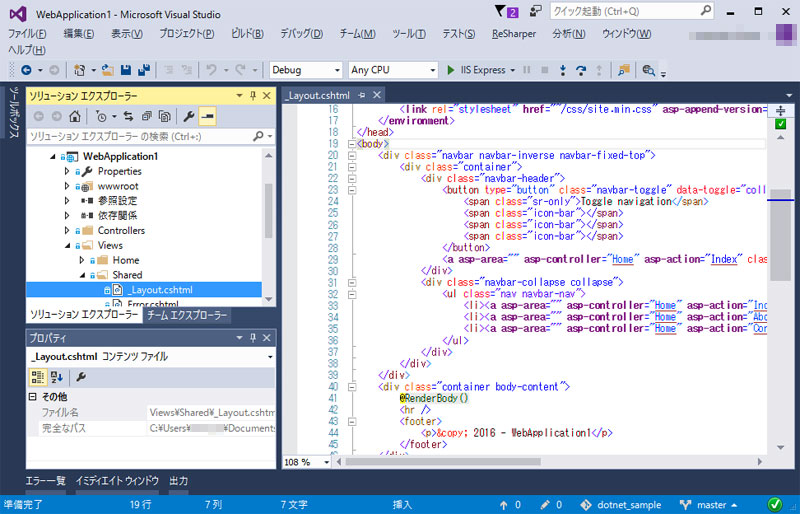Image resolution: width=800 pixels, height=514 pixels.
Task: Select the _Layout.cshtml editor tab
Action: (x=317, y=95)
